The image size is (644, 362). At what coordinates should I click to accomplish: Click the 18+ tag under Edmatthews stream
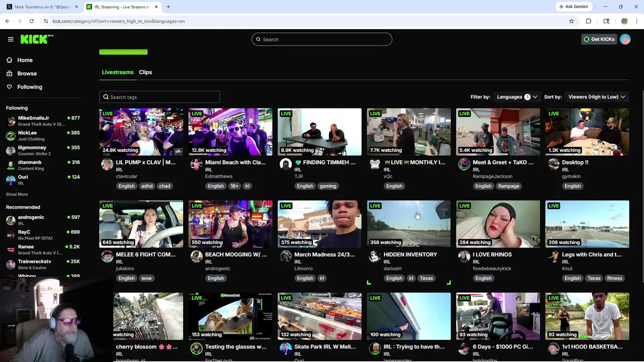pos(234,186)
